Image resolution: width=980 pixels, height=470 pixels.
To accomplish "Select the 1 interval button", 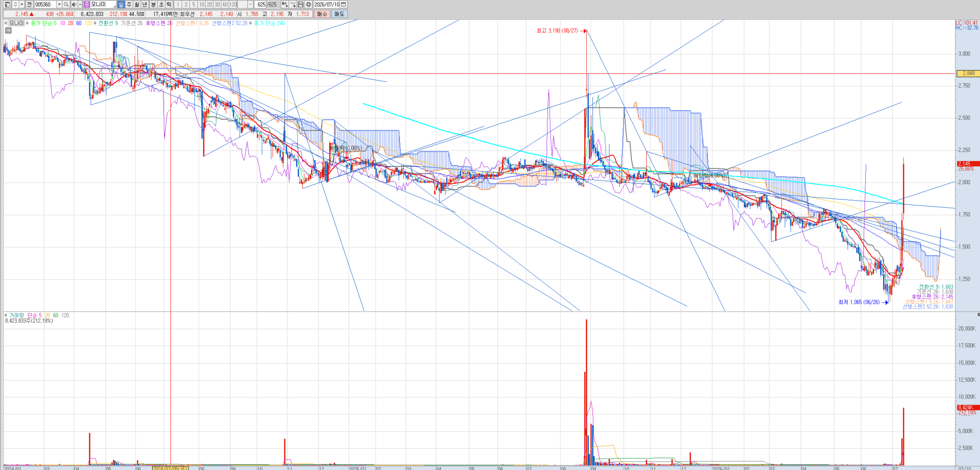I will click(178, 5).
